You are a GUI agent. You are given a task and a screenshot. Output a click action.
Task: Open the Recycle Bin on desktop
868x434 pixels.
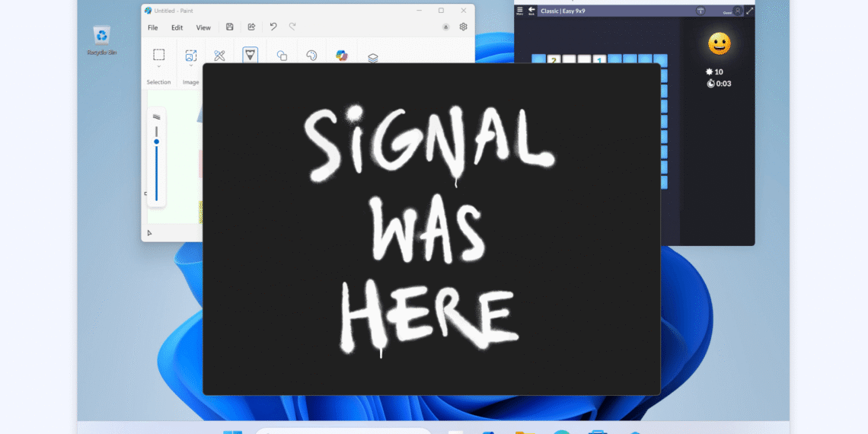101,40
